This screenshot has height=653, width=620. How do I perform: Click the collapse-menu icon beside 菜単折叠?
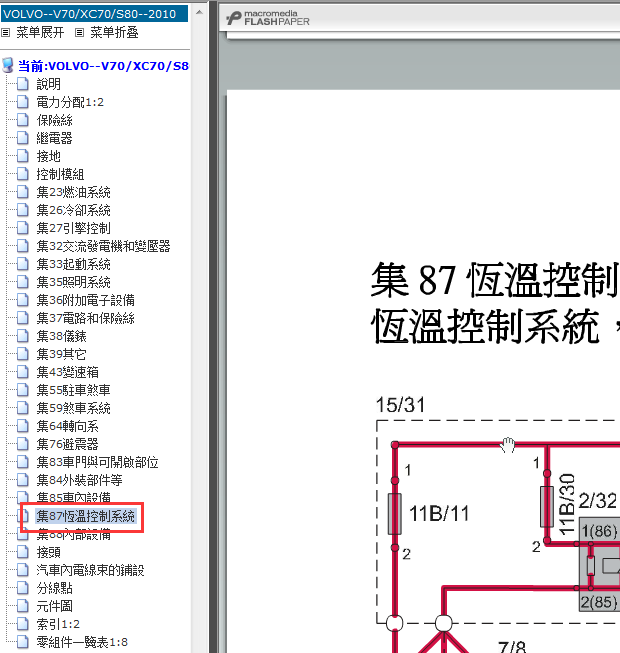(x=80, y=32)
